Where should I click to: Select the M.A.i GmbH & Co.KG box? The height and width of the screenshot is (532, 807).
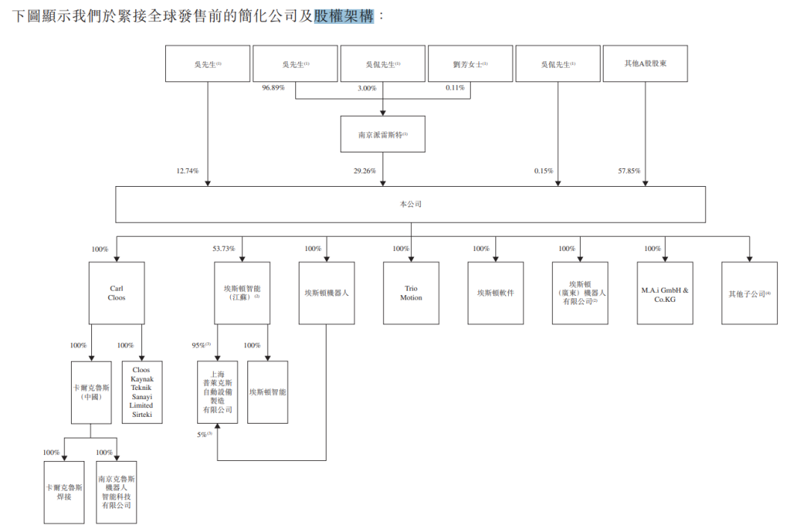[664, 293]
